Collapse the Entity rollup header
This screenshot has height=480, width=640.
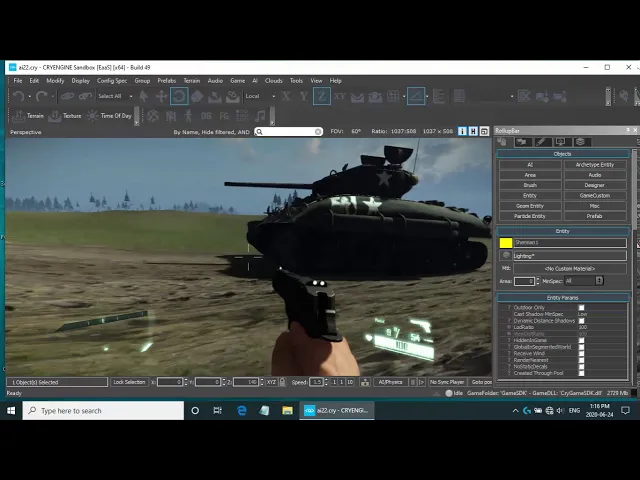tap(562, 231)
